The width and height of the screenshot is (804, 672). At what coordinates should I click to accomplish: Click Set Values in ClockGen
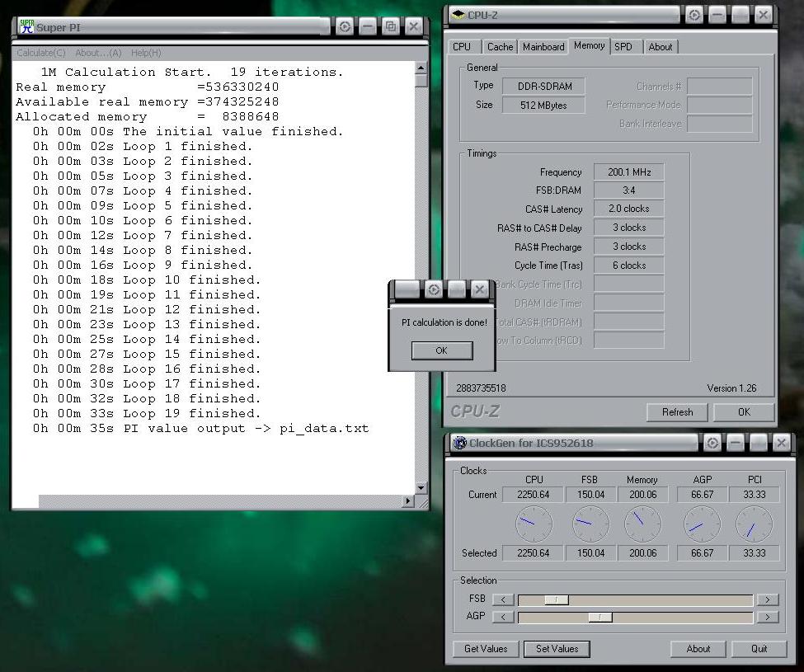pyautogui.click(x=557, y=649)
